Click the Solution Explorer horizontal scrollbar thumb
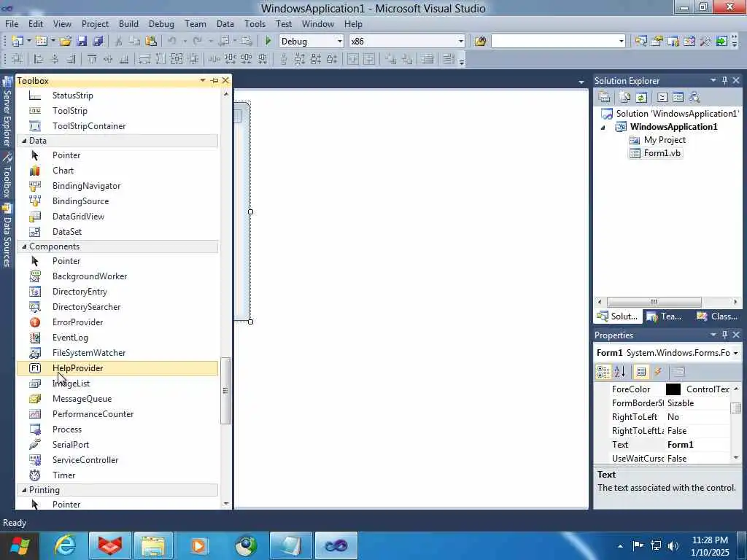The width and height of the screenshot is (747, 560). (x=654, y=302)
